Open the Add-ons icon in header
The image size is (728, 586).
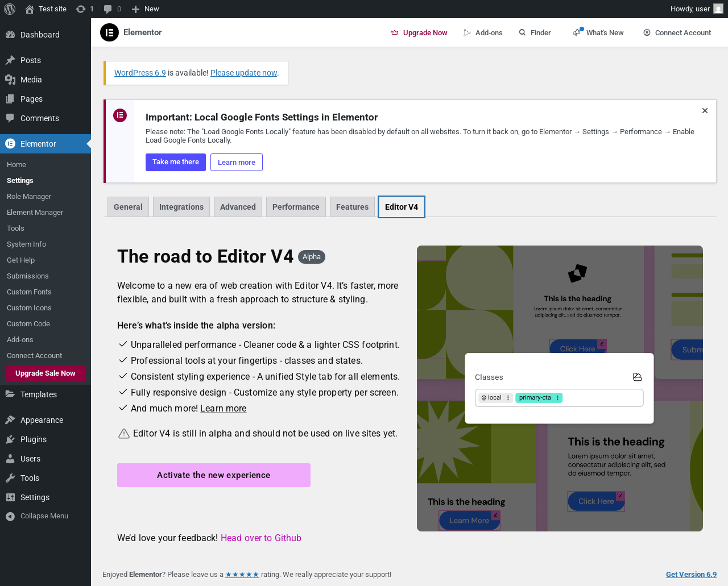[467, 32]
